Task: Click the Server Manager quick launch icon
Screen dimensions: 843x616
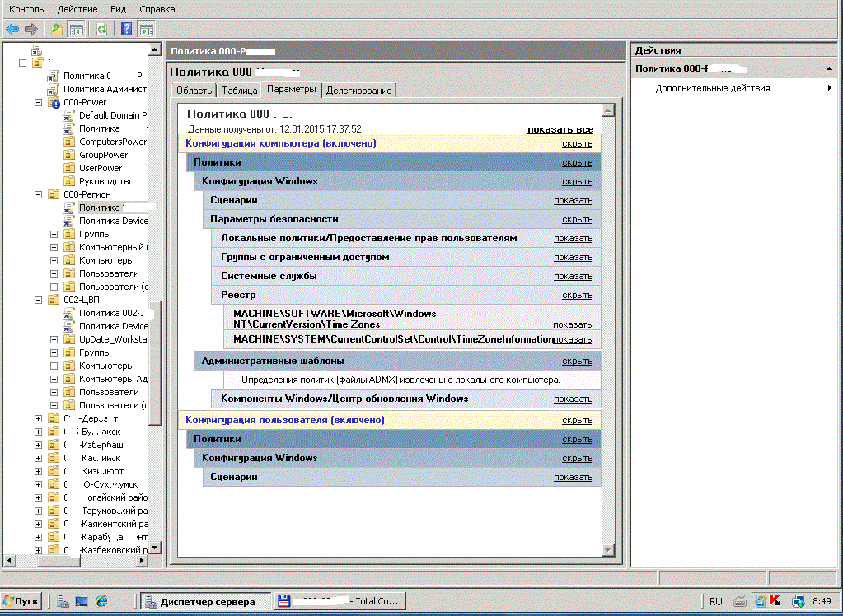Action: [63, 601]
